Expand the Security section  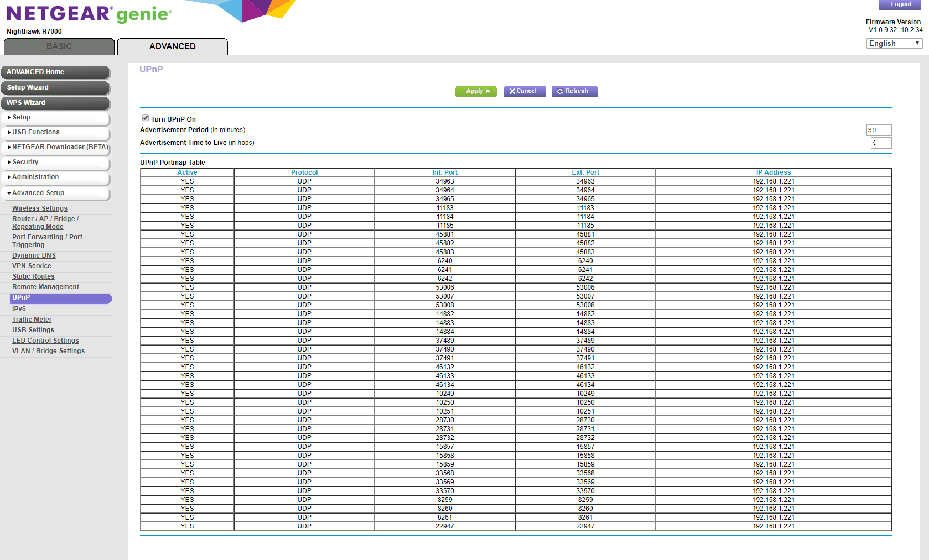tap(55, 162)
